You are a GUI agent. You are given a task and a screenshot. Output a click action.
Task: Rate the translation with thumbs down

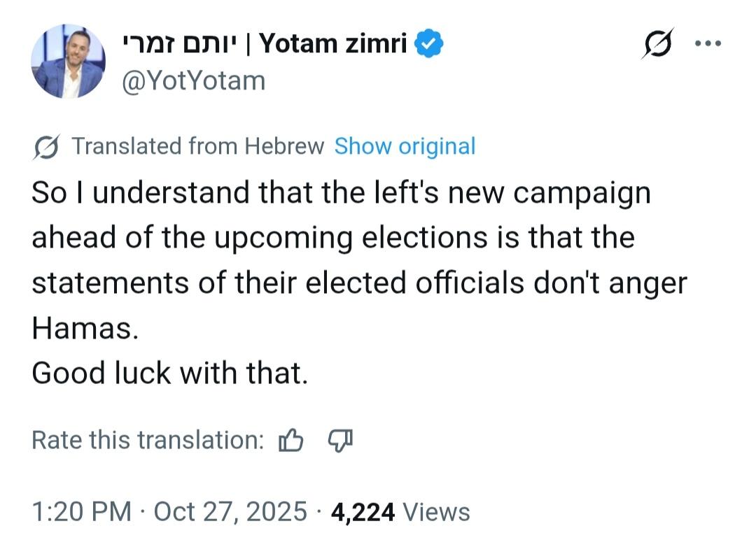(x=340, y=440)
